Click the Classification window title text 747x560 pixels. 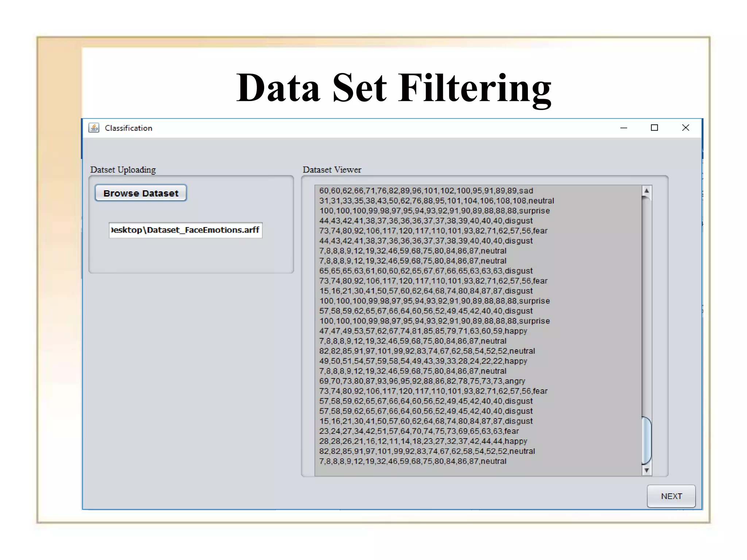128,128
